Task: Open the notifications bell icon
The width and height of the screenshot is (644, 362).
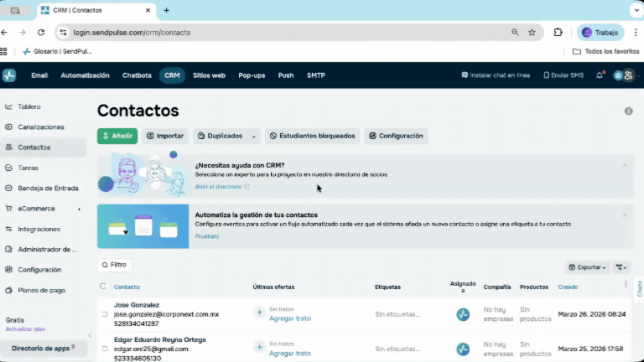Action: point(600,75)
